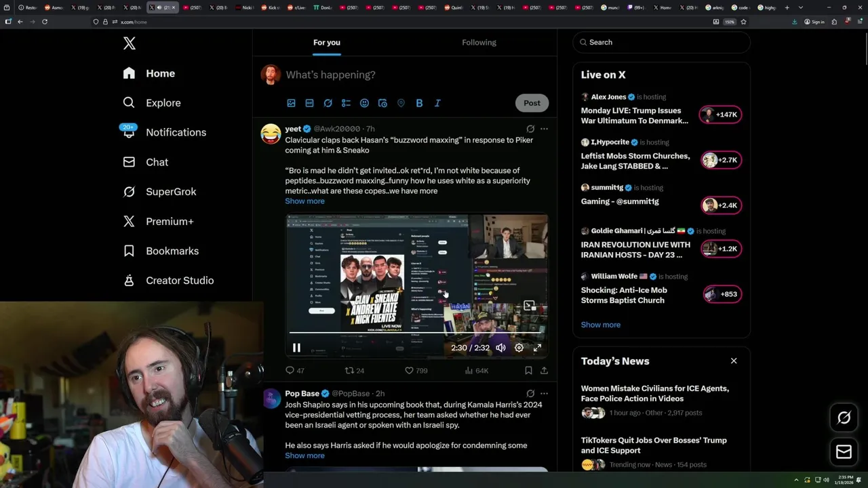Screen dimensions: 868x488
Task: Open the Home navigation item
Action: coord(149,73)
